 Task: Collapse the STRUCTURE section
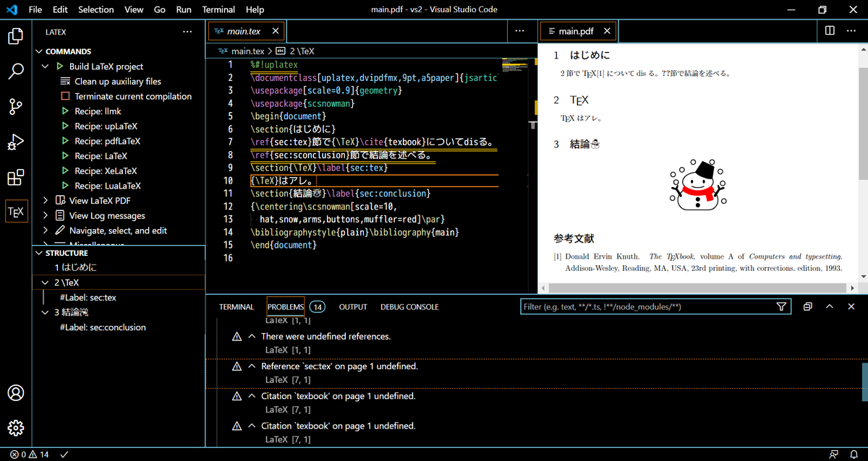(39, 253)
